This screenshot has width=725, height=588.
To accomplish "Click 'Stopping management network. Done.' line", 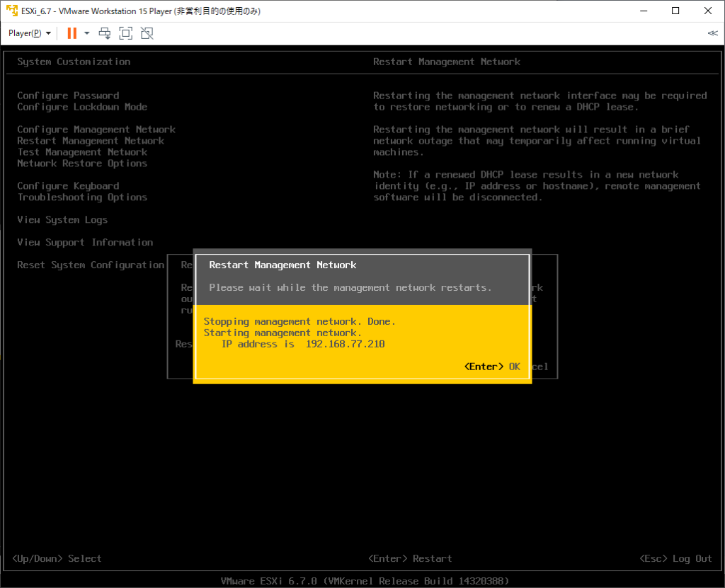I will [x=299, y=321].
